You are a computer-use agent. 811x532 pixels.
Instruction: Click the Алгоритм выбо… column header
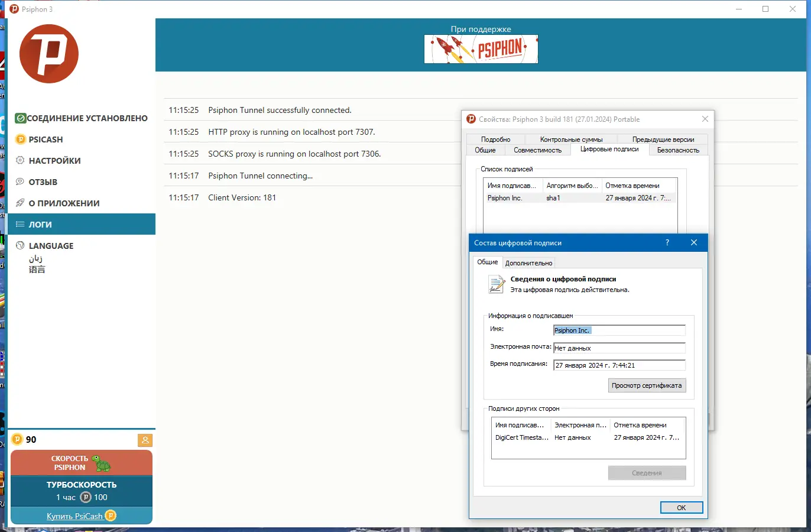point(572,186)
